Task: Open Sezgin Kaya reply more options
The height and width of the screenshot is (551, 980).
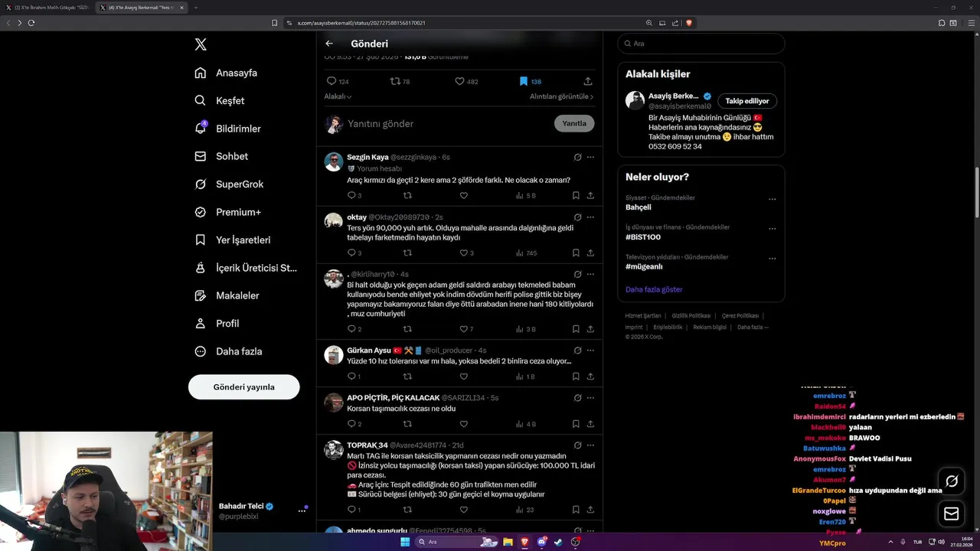Action: [x=590, y=157]
